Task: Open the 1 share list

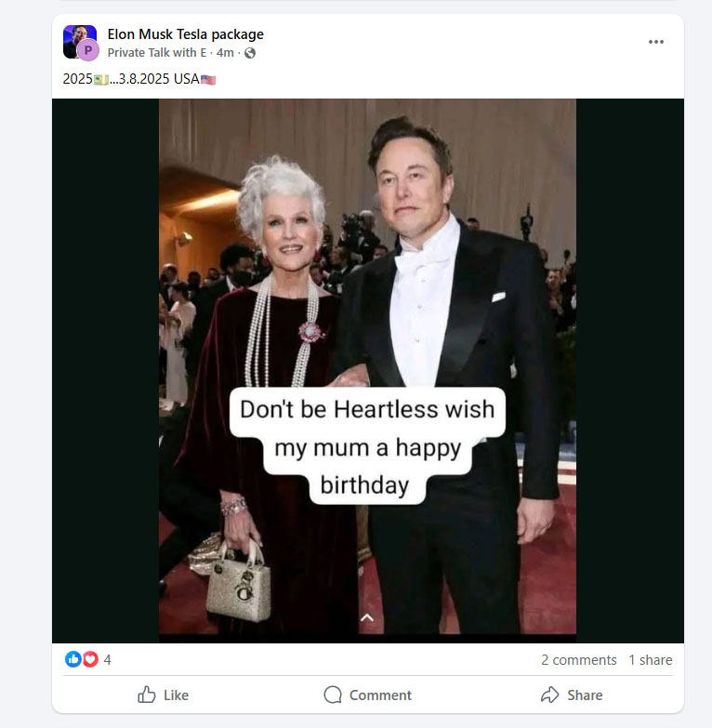Action: tap(650, 660)
